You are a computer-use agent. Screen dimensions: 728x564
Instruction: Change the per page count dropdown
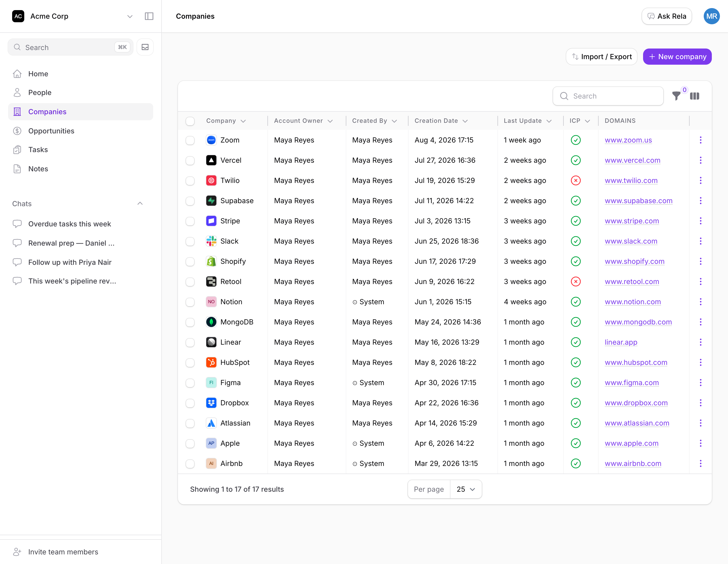(466, 489)
